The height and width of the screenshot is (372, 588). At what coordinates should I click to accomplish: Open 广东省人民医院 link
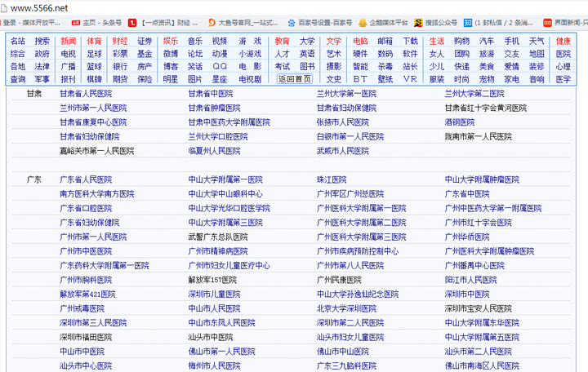point(86,179)
